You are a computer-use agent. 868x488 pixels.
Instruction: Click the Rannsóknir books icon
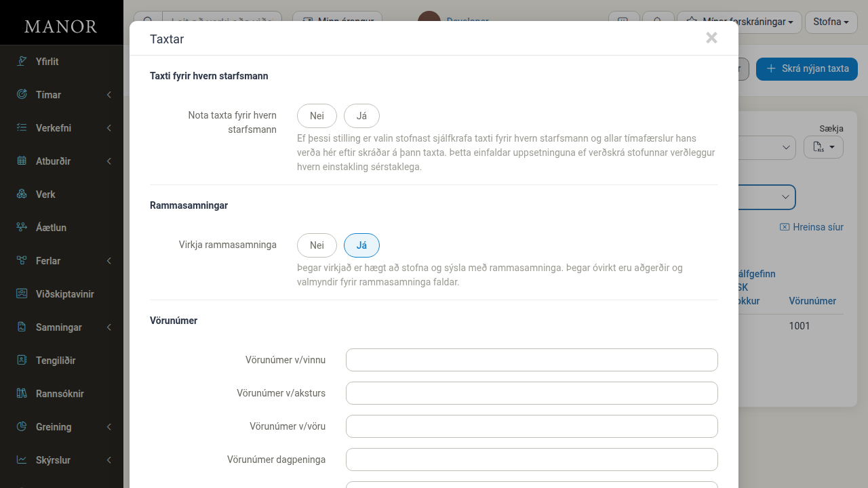[22, 394]
